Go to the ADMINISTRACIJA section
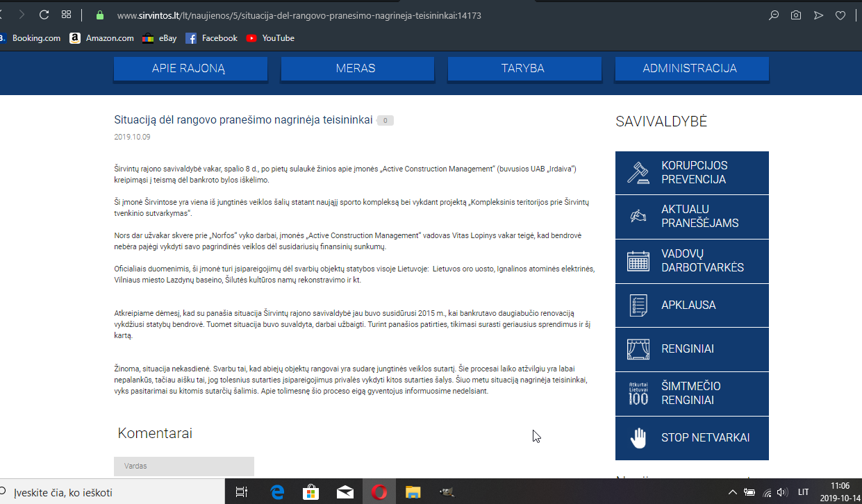 tap(691, 69)
